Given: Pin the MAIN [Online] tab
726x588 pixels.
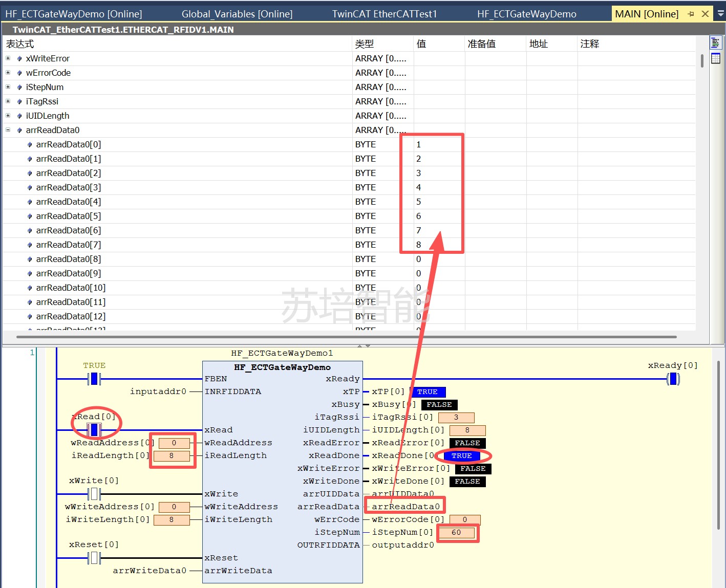Looking at the screenshot, I should click(691, 14).
